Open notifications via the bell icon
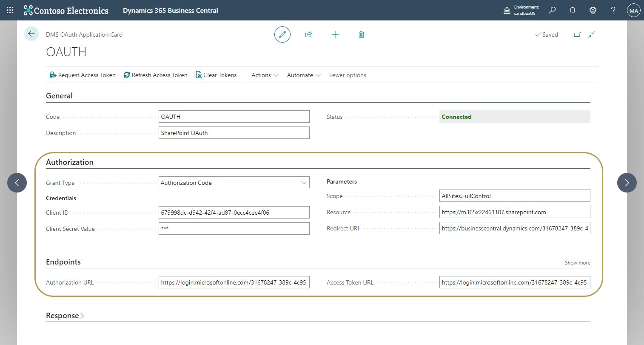The width and height of the screenshot is (644, 345). [573, 10]
